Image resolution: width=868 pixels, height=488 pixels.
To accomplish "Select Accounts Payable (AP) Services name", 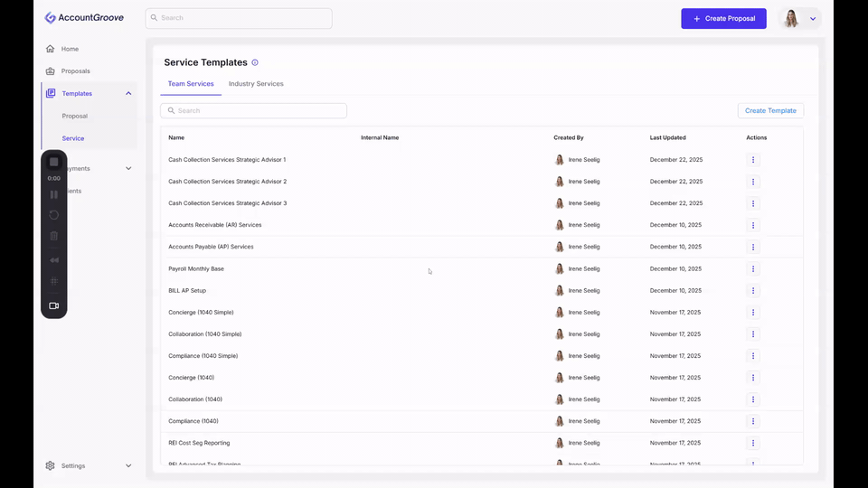I will coord(211,247).
